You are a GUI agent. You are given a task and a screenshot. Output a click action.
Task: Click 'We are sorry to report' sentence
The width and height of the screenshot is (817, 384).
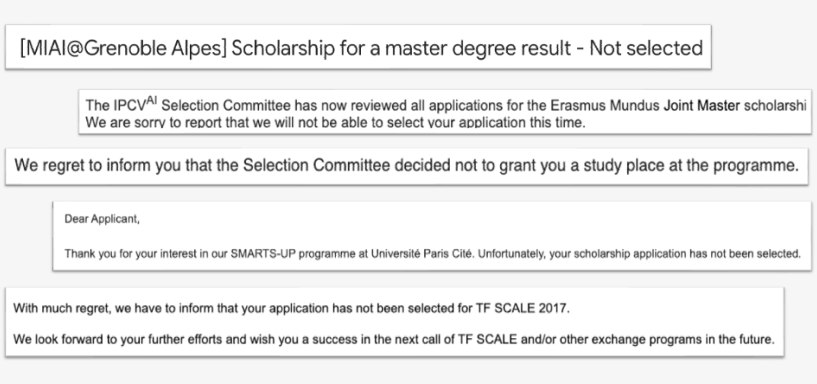336,123
